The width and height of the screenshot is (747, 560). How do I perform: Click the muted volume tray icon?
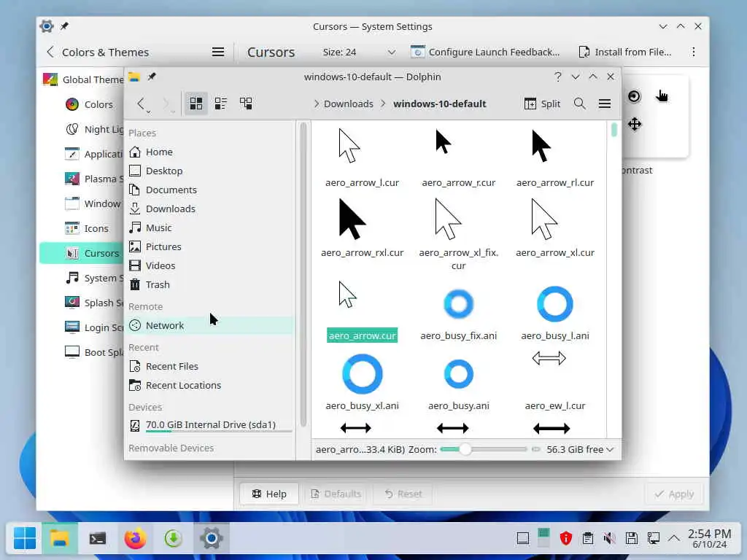point(609,539)
